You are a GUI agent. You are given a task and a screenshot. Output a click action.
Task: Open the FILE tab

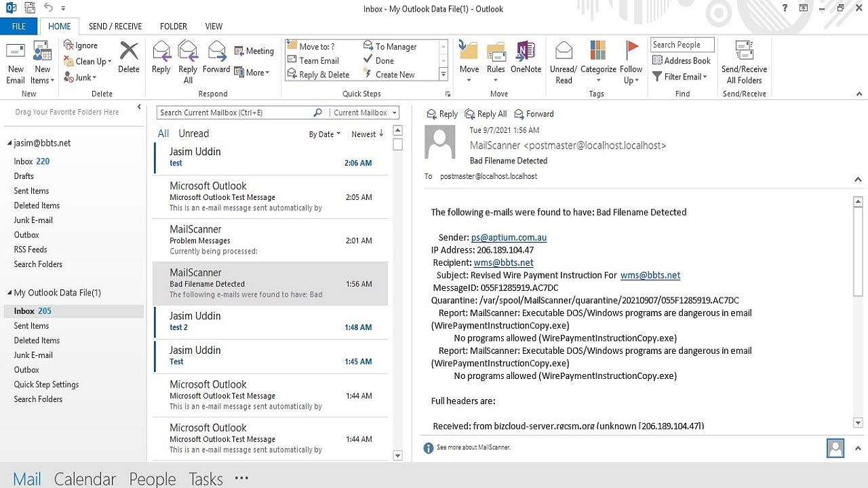point(19,26)
